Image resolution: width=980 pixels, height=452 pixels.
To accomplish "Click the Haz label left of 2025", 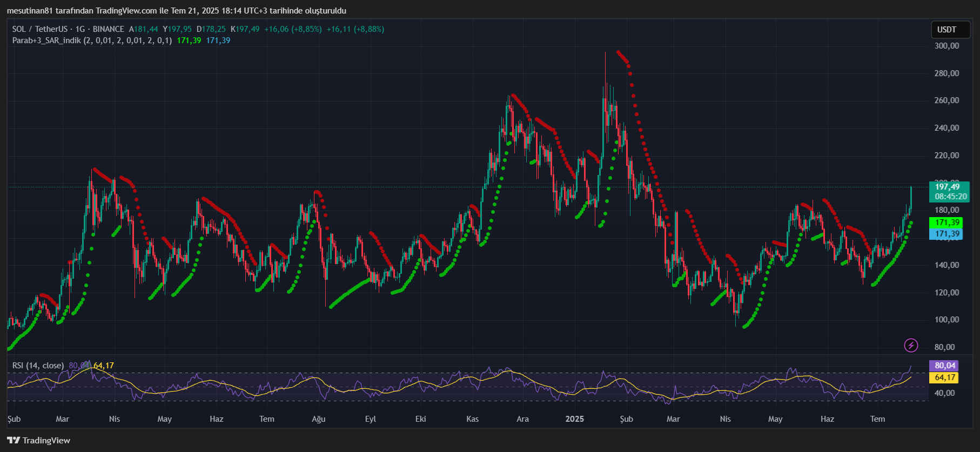I will [216, 419].
